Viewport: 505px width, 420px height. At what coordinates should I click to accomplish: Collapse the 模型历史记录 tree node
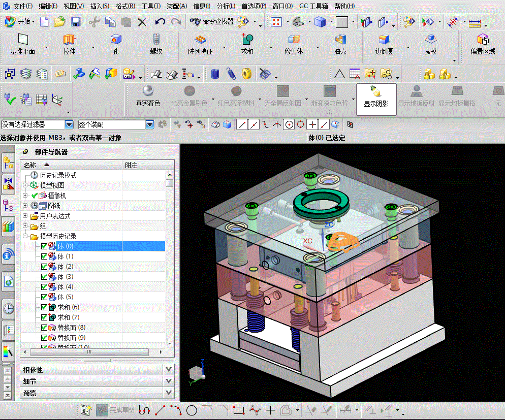pyautogui.click(x=25, y=236)
